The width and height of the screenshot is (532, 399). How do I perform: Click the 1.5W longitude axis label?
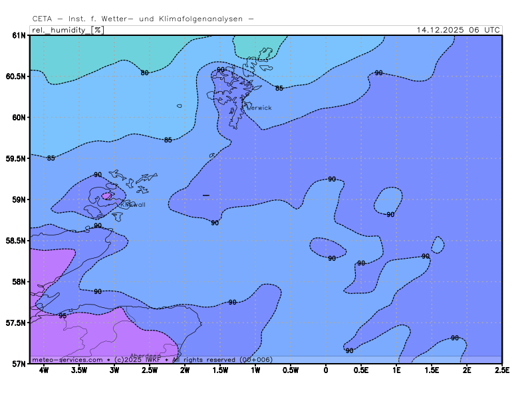tap(220, 370)
